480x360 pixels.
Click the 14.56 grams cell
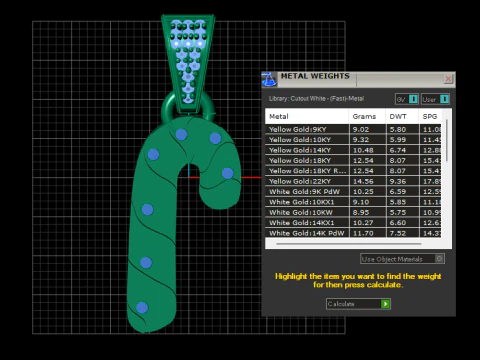(367, 181)
